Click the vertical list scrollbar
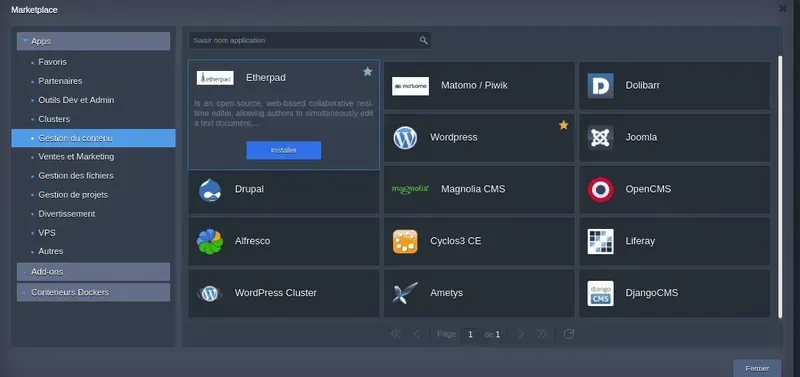This screenshot has height=377, width=800. coord(780,187)
